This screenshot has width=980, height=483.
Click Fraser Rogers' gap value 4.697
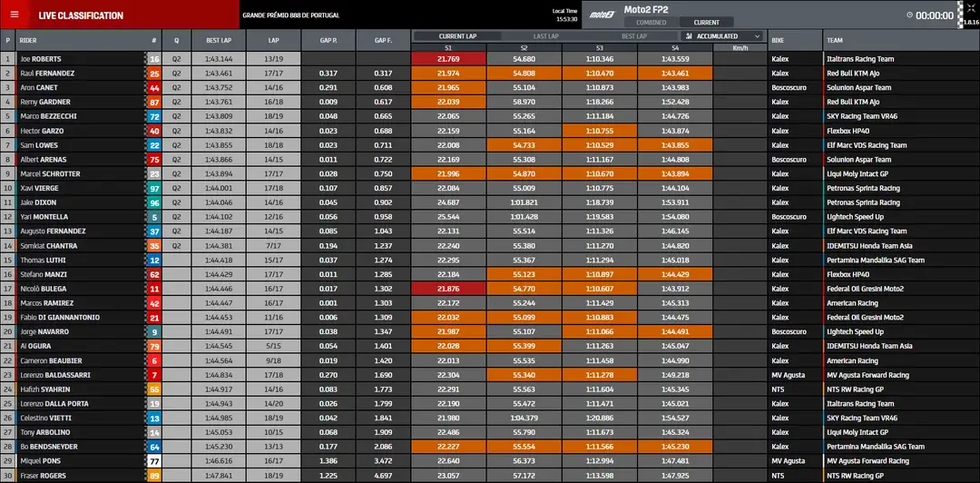pos(383,476)
